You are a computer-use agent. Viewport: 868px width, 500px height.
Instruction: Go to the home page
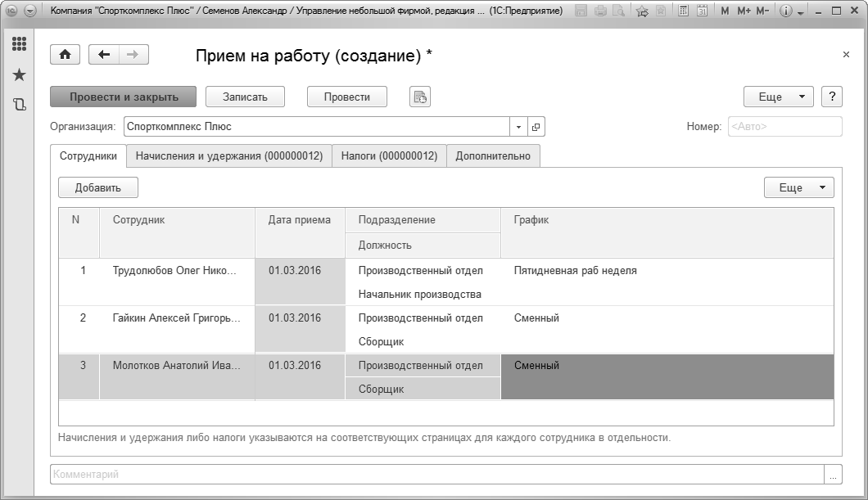[x=66, y=54]
